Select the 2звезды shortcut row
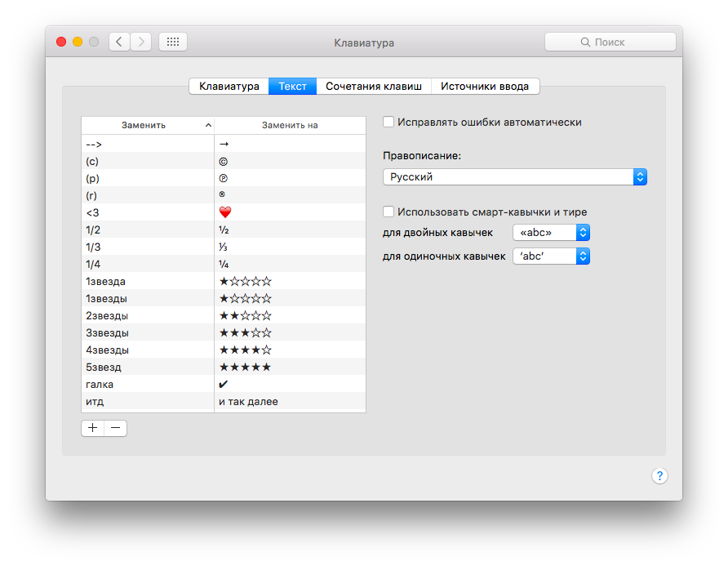The image size is (728, 566). [224, 316]
